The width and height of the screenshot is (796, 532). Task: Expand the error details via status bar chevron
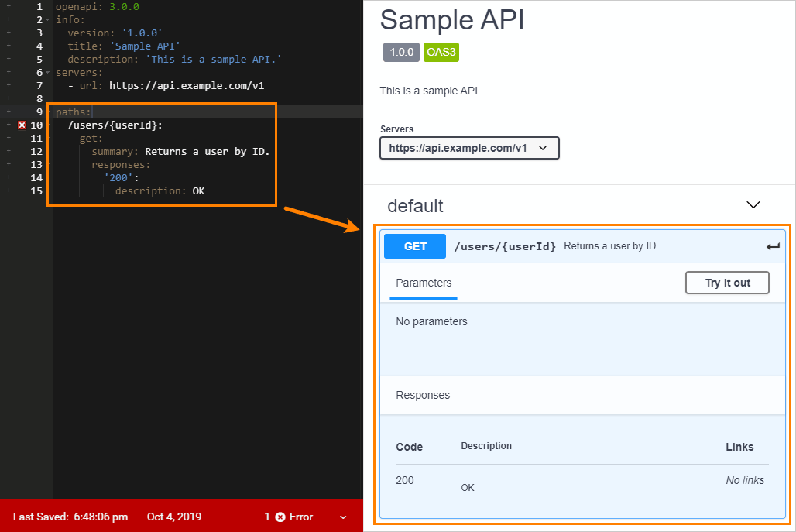pos(344,517)
